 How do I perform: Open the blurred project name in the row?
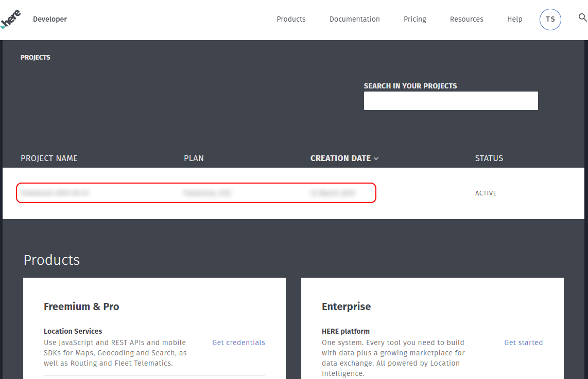tap(56, 193)
